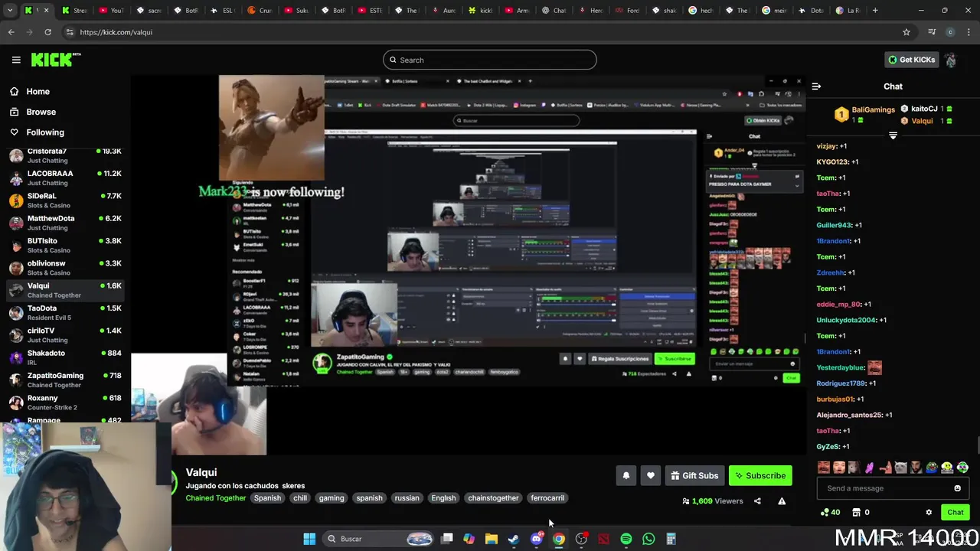Click the chainstogether tag

tap(493, 498)
